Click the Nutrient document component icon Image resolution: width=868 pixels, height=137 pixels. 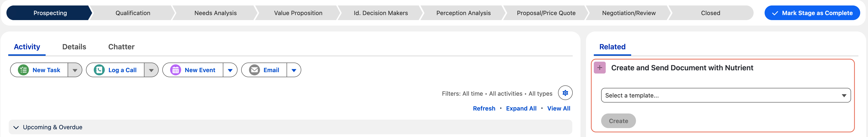coord(600,68)
